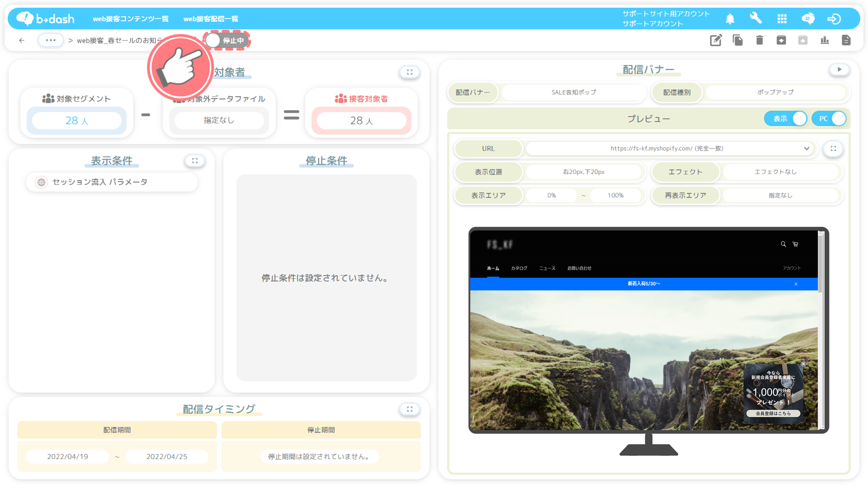Click the copy delivery icon

[x=738, y=40]
